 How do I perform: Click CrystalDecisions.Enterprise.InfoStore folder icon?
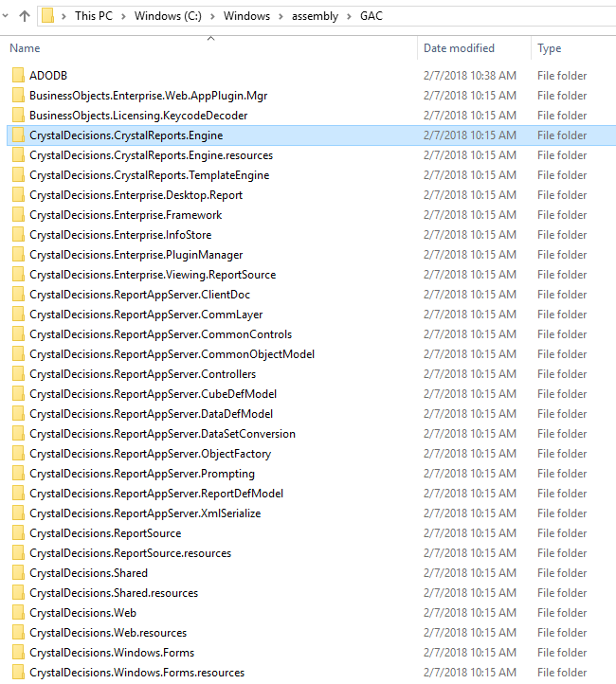click(18, 235)
